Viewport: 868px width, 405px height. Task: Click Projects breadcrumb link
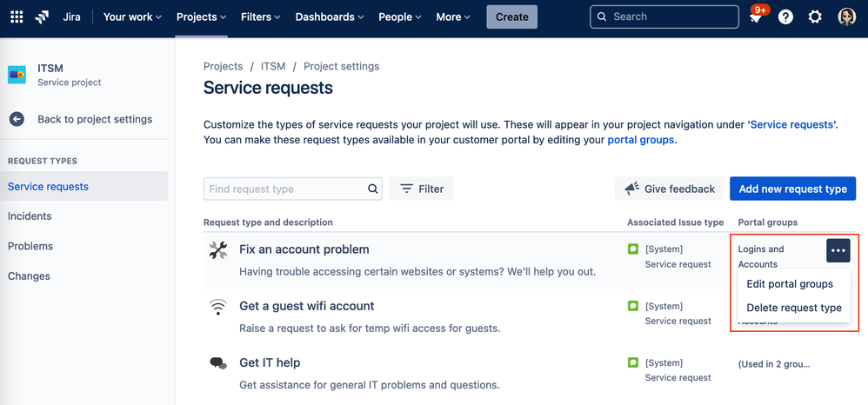(224, 66)
